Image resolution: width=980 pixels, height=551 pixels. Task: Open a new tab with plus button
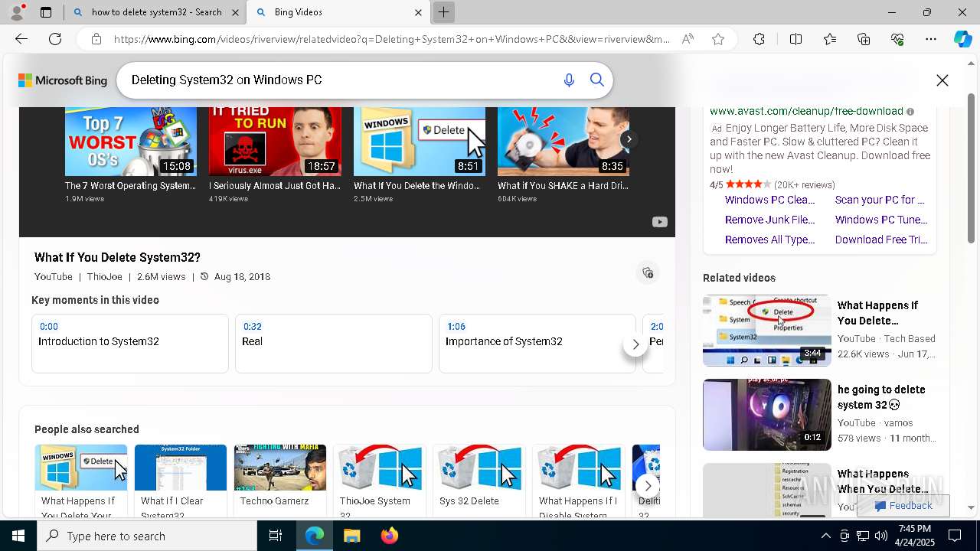point(443,12)
